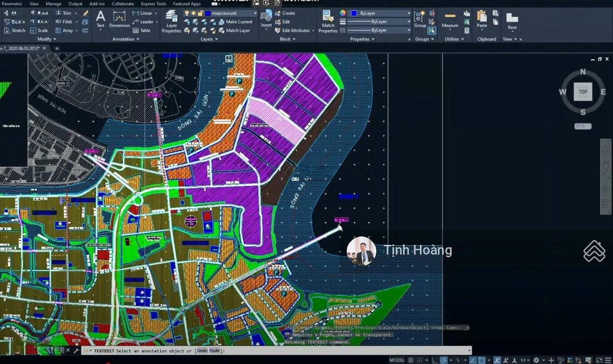
Task: Open the Layer Properties manager
Action: [x=171, y=21]
